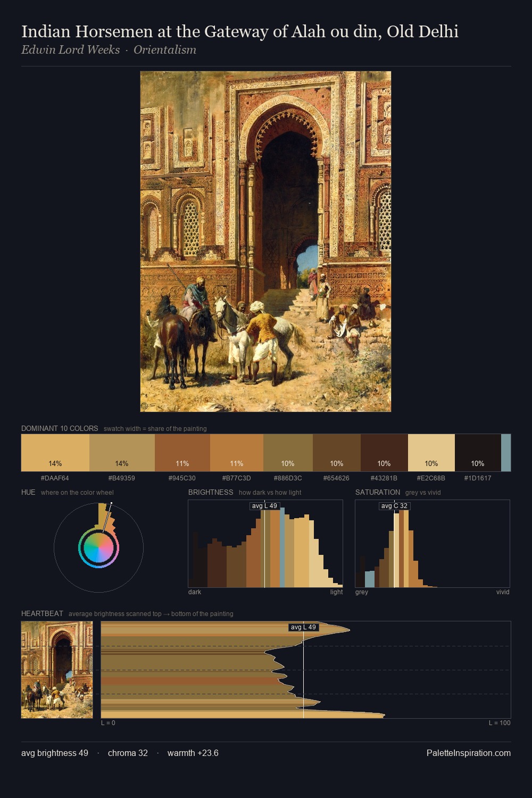Click 'swatch width = share of the painting' caption
The image size is (532, 798).
(x=155, y=428)
